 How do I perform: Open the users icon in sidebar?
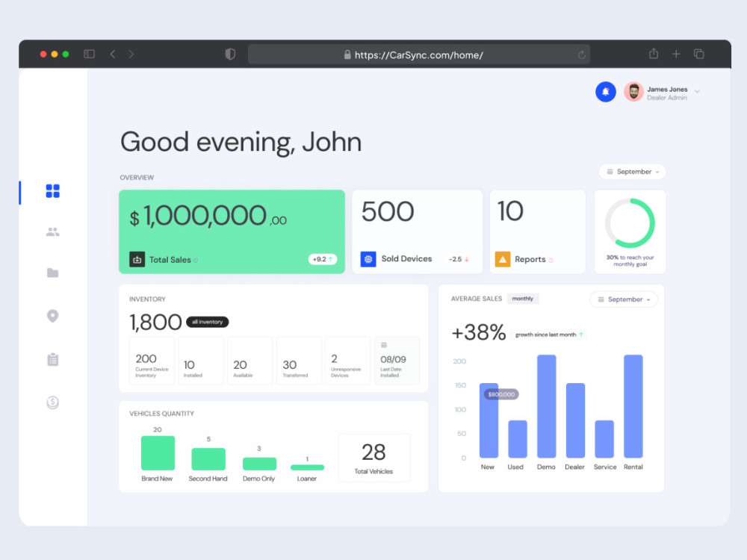point(53,232)
